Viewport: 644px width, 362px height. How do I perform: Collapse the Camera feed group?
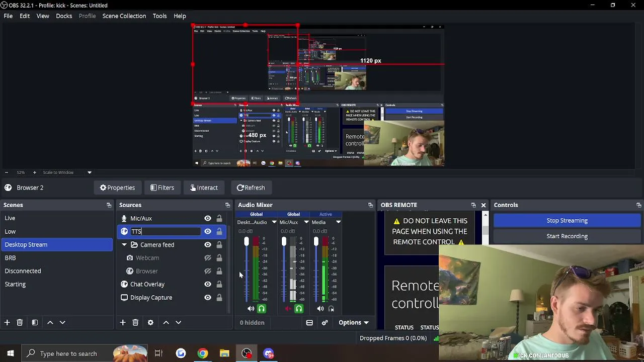124,245
